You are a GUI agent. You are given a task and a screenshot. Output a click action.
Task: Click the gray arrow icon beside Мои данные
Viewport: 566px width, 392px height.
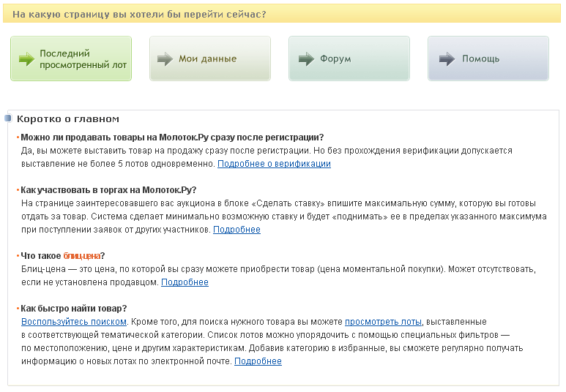165,59
